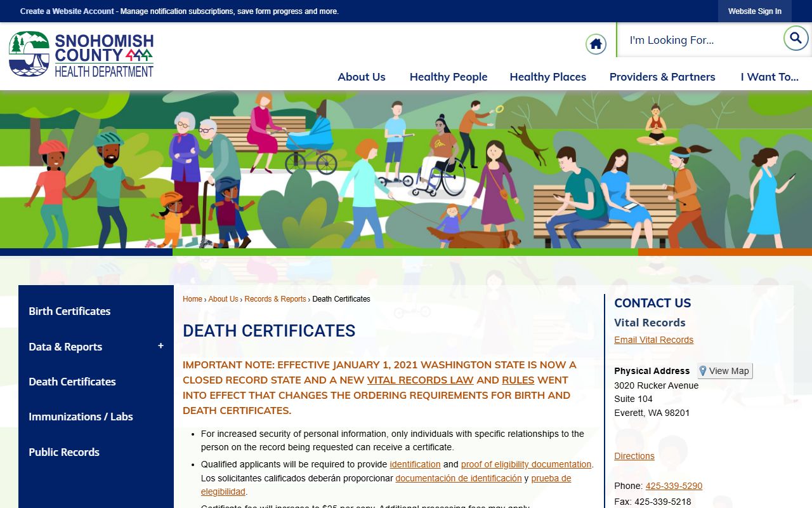Go to Home breadcrumb link
Image resolution: width=812 pixels, height=508 pixels.
pos(192,299)
